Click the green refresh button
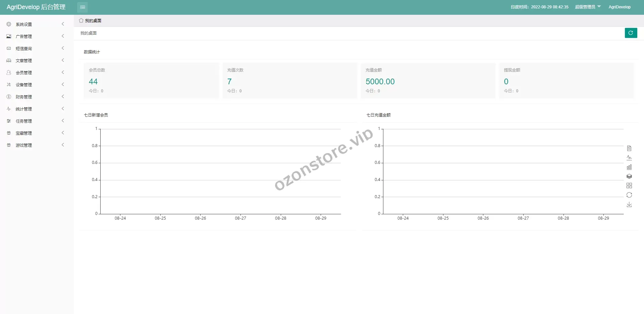This screenshot has width=644, height=314. click(x=631, y=33)
